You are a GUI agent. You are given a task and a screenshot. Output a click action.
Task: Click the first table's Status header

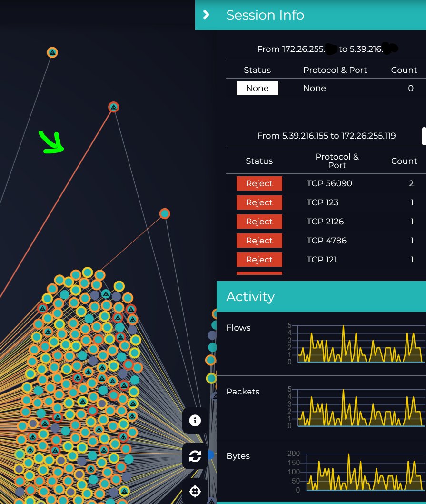point(257,70)
